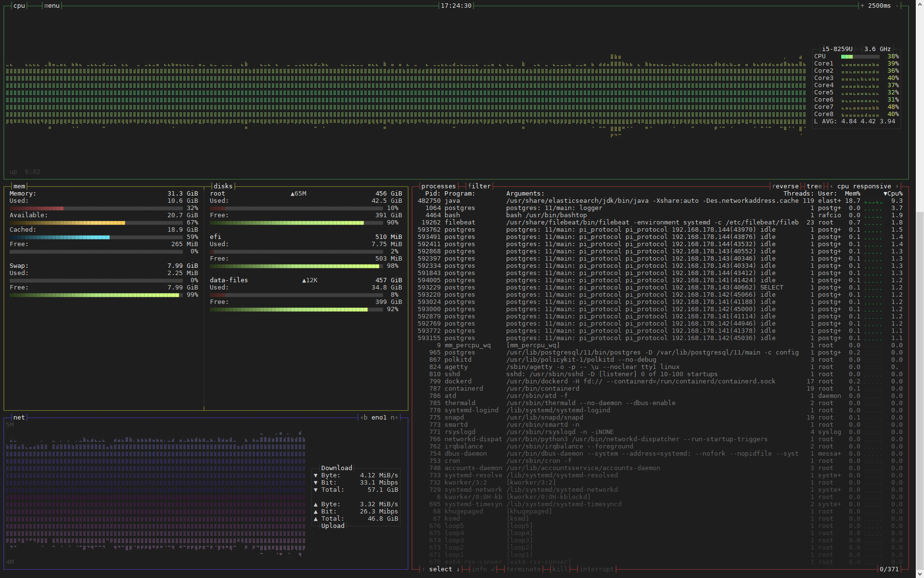This screenshot has height=578, width=924.
Task: Click the select up arrow in processes
Action: click(x=423, y=569)
